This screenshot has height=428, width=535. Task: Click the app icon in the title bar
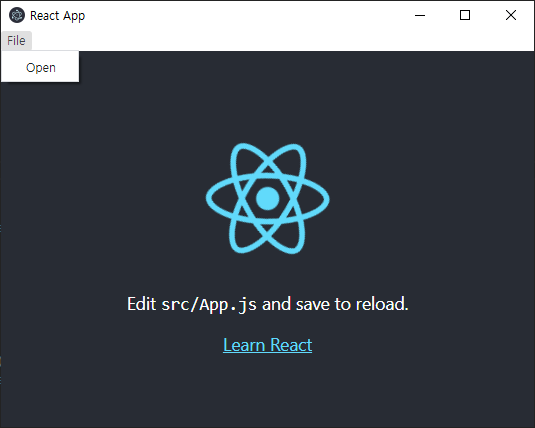tap(17, 15)
